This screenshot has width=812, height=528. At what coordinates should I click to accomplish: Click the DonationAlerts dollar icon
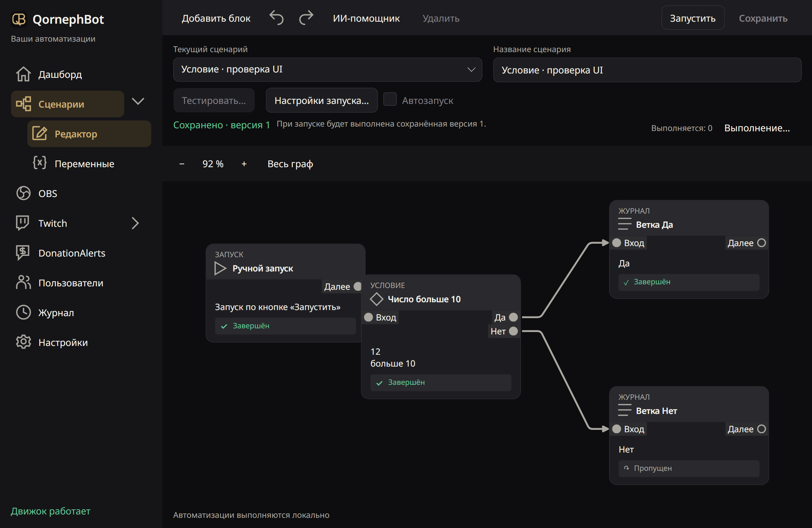pyautogui.click(x=23, y=252)
